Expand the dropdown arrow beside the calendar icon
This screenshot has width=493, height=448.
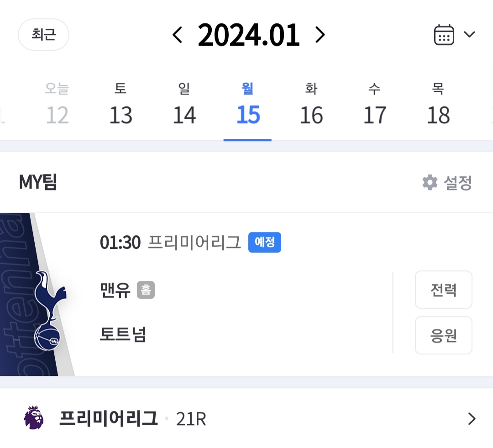(469, 34)
